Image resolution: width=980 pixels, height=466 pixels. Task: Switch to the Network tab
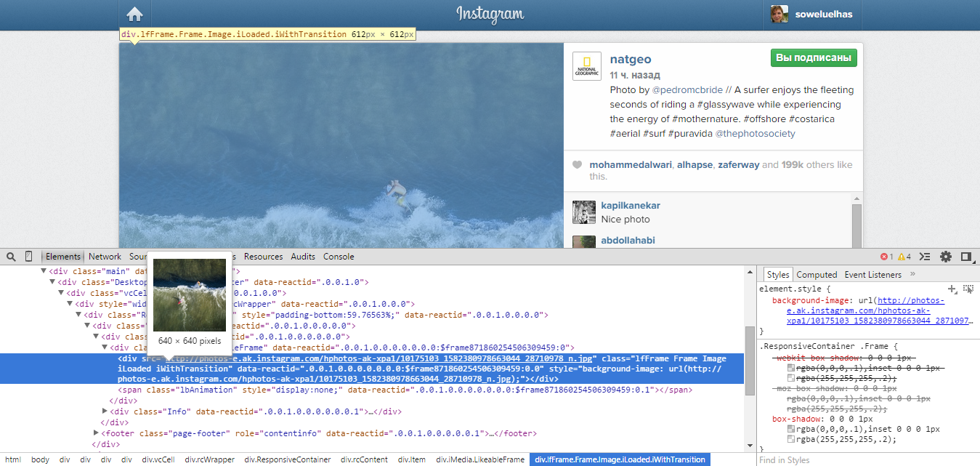(105, 257)
